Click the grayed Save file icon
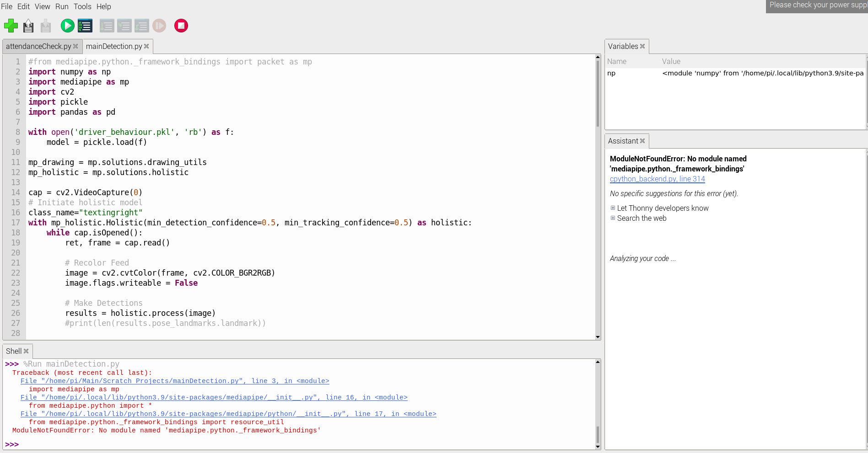Image resolution: width=868 pixels, height=453 pixels. pos(46,26)
